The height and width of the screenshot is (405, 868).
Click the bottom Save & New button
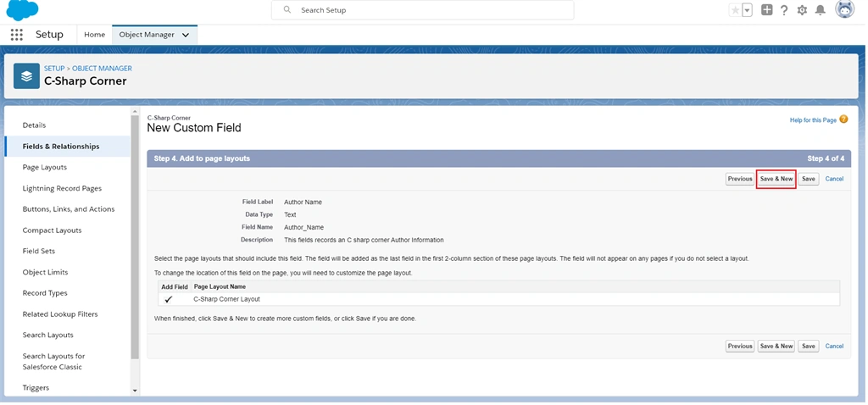point(776,346)
